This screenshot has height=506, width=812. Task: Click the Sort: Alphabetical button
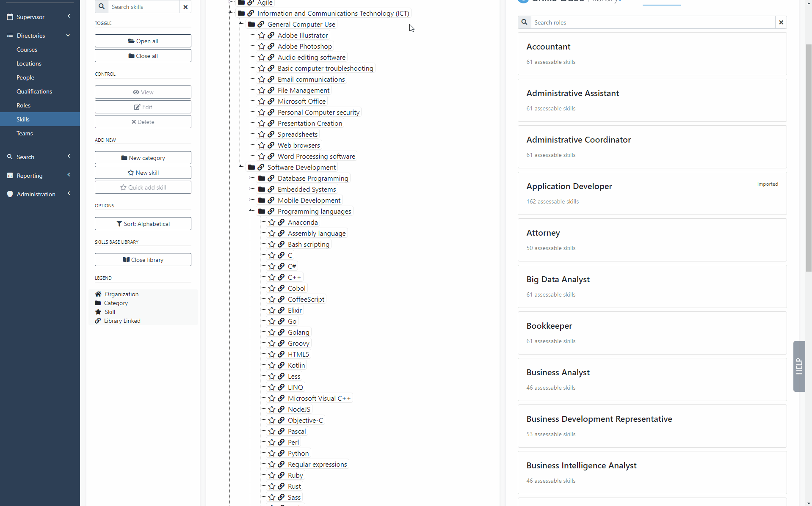(x=143, y=224)
